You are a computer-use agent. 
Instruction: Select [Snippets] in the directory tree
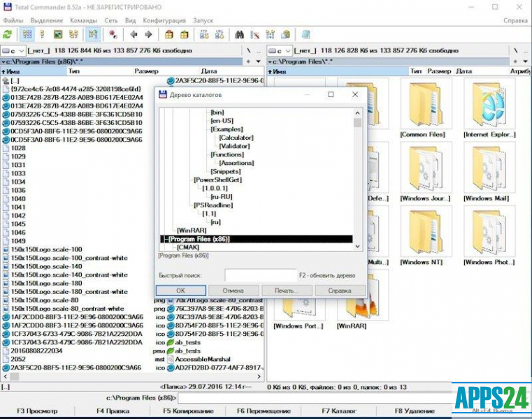[226, 171]
